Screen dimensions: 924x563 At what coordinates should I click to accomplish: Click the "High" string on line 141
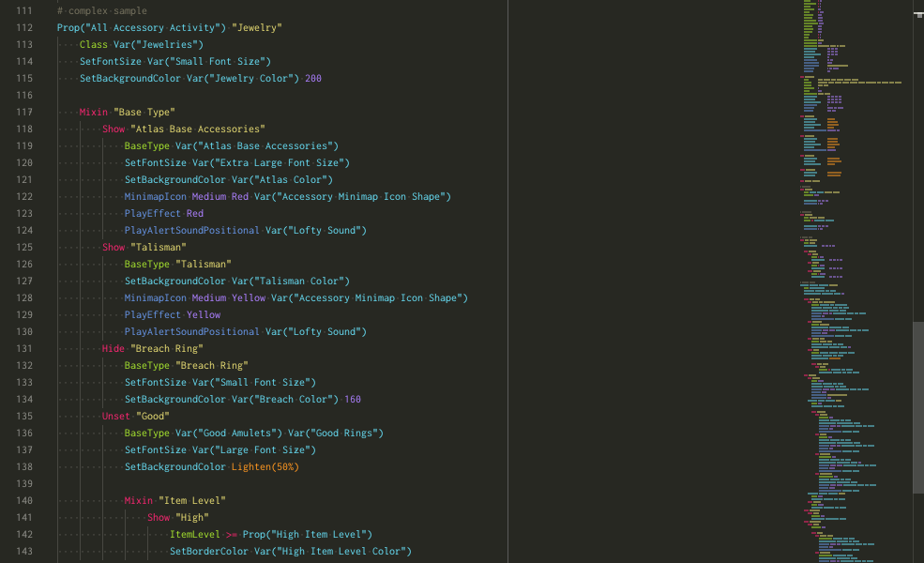192,518
